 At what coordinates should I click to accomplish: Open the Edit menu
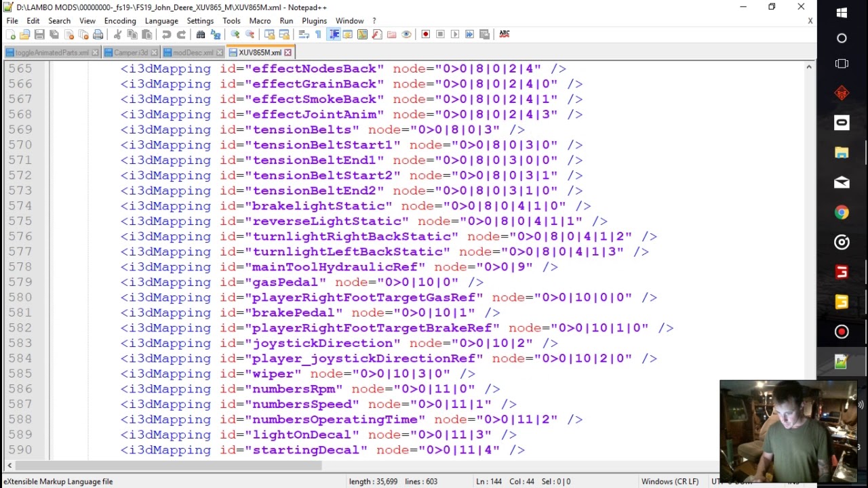coord(33,21)
